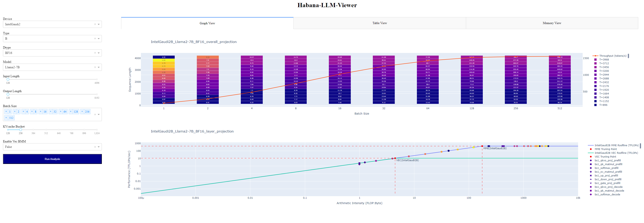Click the layer projection legend scrollbar

pyautogui.click(x=640, y=145)
